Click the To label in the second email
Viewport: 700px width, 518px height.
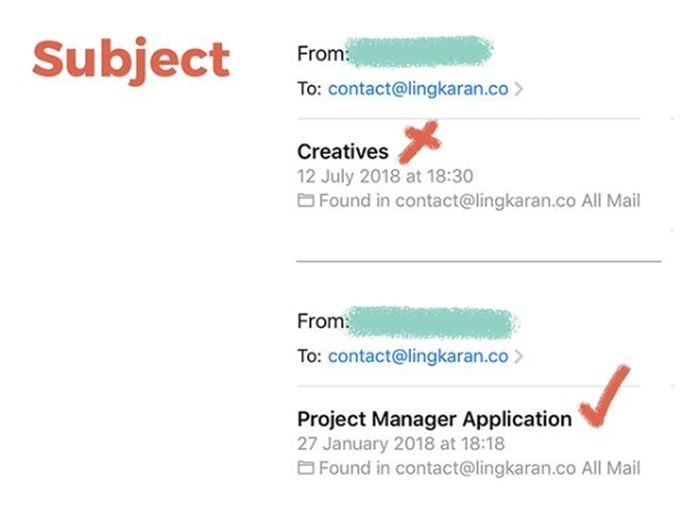(309, 356)
